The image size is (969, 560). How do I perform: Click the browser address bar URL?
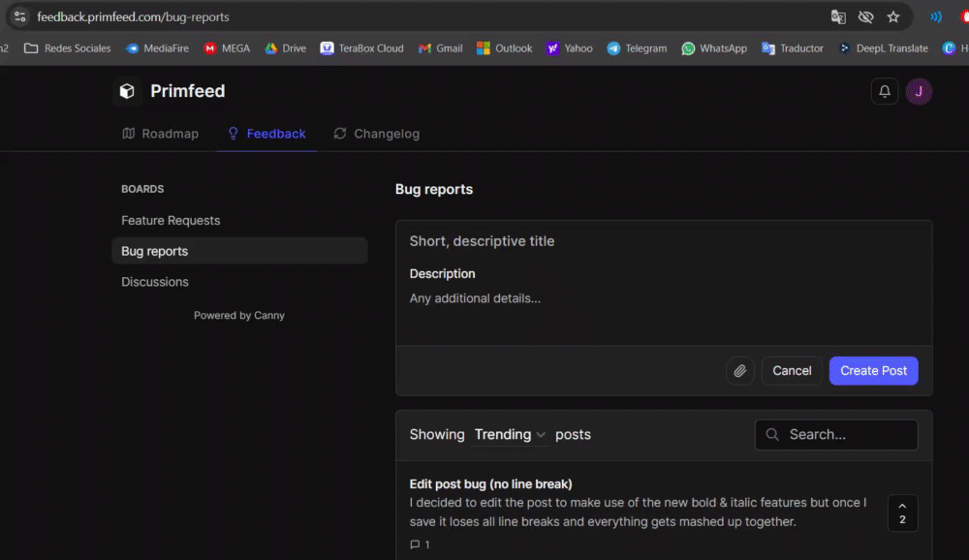tap(133, 16)
